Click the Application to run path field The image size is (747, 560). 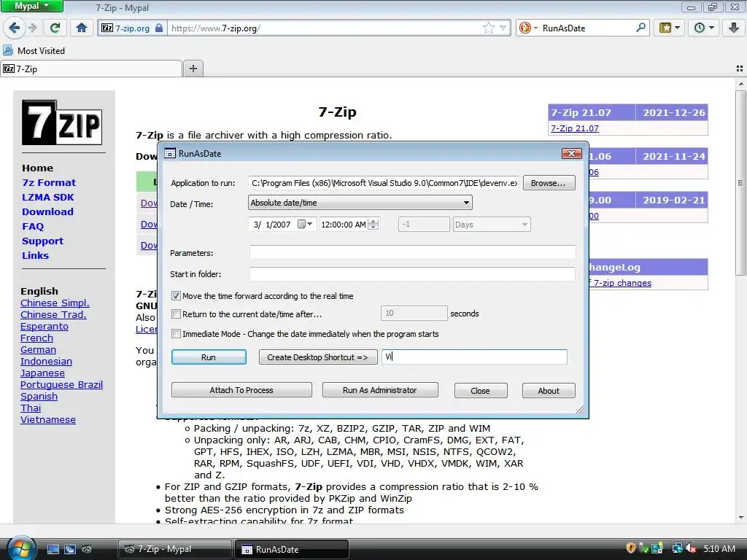click(384, 183)
